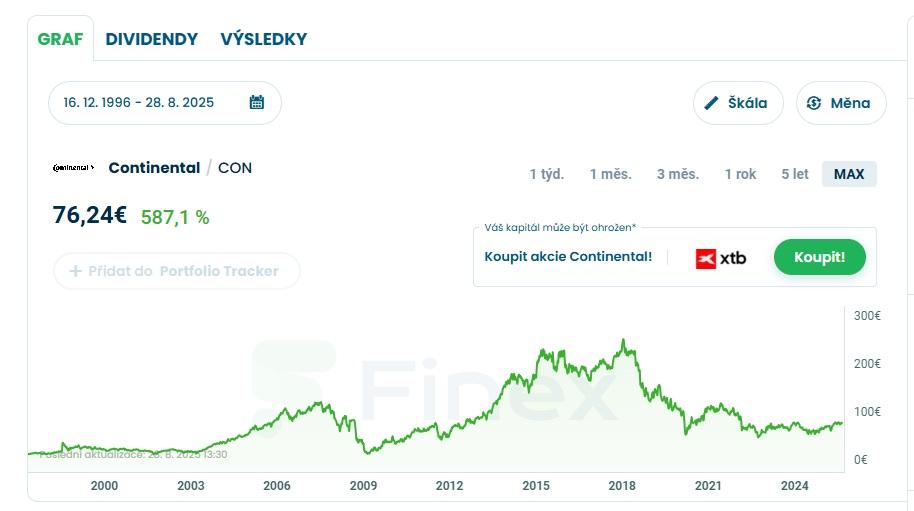Open the Škála scale options
Viewport: 914px width, 511px height.
pyautogui.click(x=738, y=103)
